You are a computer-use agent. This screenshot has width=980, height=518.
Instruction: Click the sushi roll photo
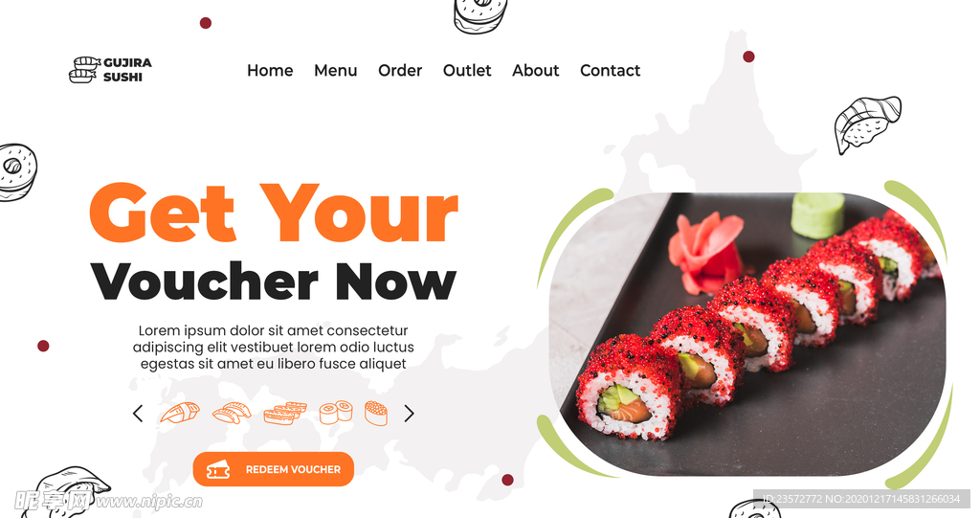click(x=746, y=334)
